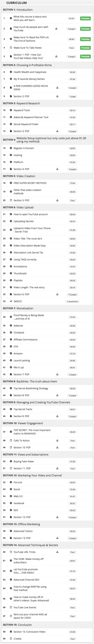Click the download icon for YouTube URL Tricks
Screen dimensions: 94x644
(57, 552)
